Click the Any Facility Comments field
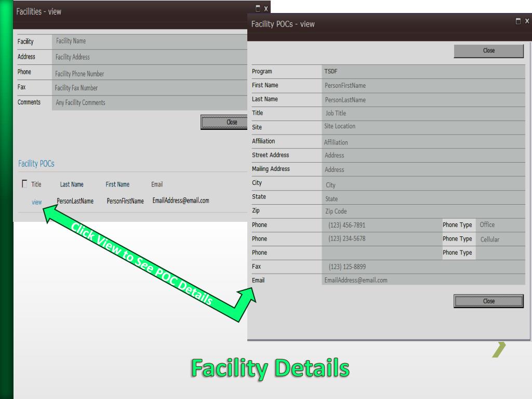 [x=150, y=103]
